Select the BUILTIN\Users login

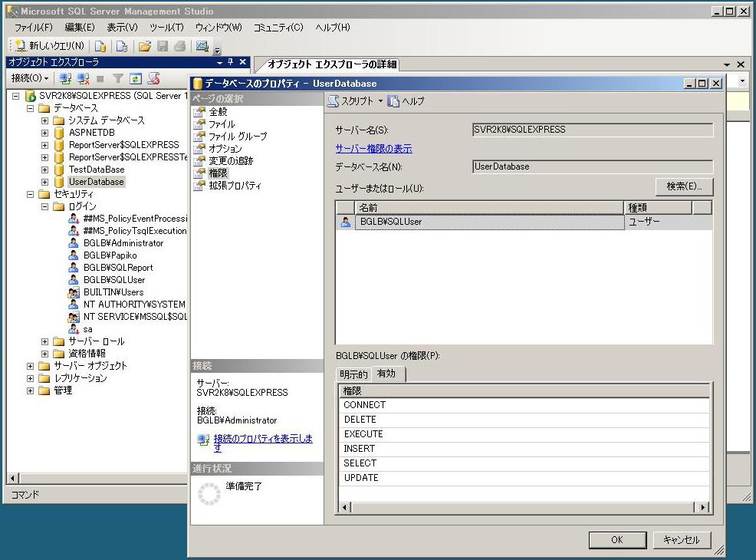113,292
